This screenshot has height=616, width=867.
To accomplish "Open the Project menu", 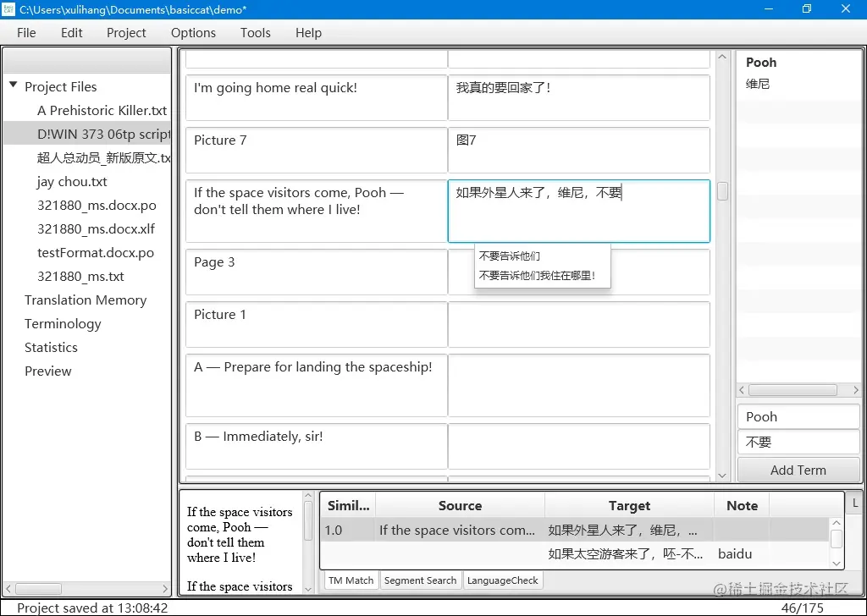I will coord(126,33).
